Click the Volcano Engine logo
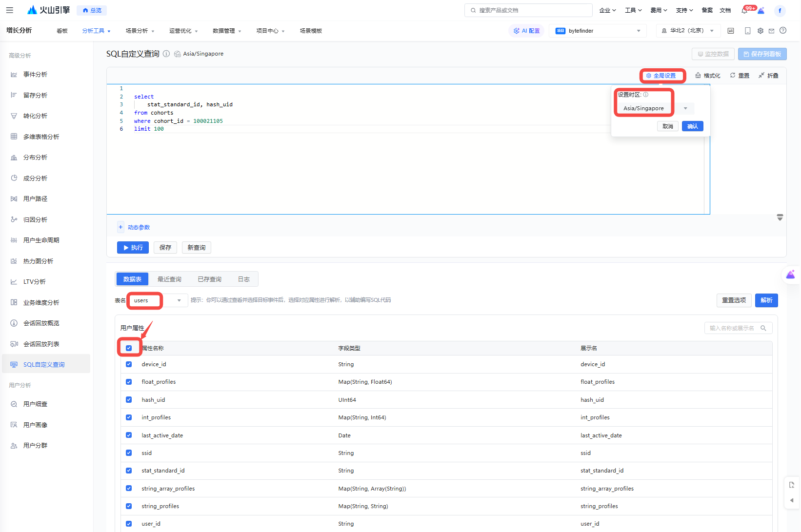This screenshot has height=532, width=801. tap(48, 10)
